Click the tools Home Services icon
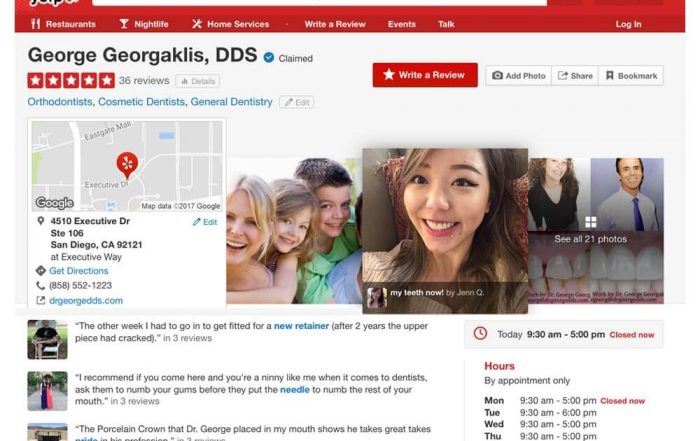The height and width of the screenshot is (441, 700). [x=197, y=24]
